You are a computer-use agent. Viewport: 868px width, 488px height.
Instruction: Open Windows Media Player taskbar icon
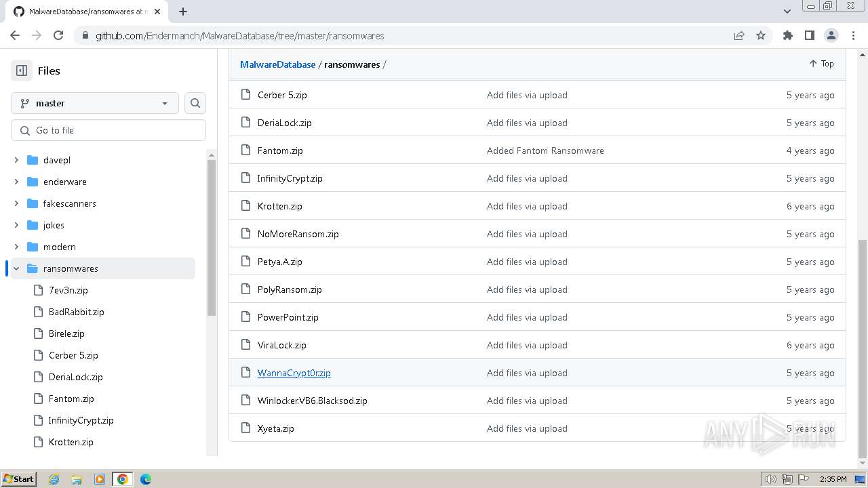click(100, 479)
